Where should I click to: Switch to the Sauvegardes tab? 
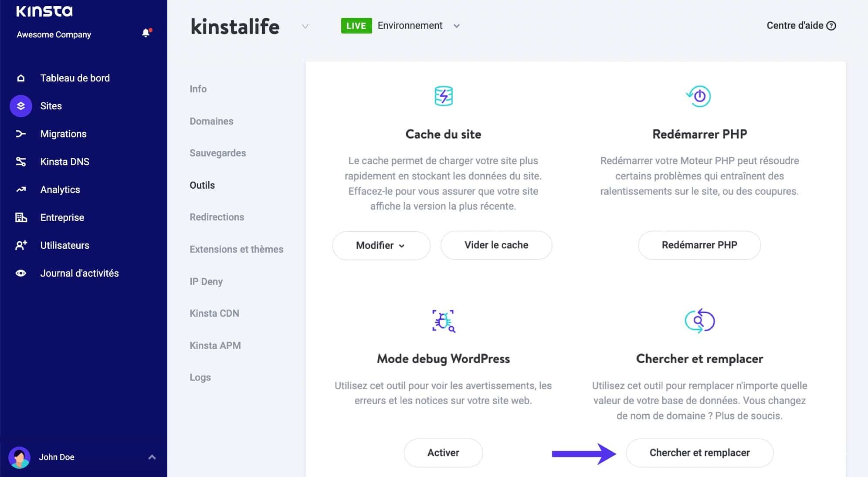point(217,153)
